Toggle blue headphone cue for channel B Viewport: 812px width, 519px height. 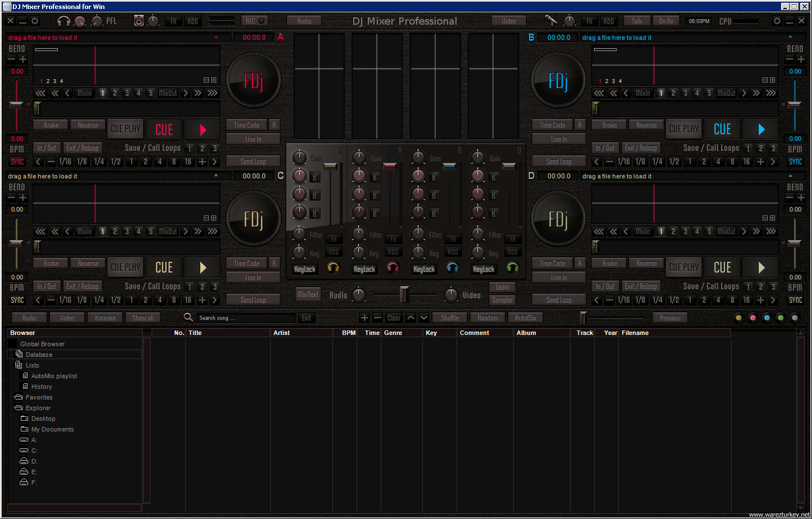(x=453, y=268)
